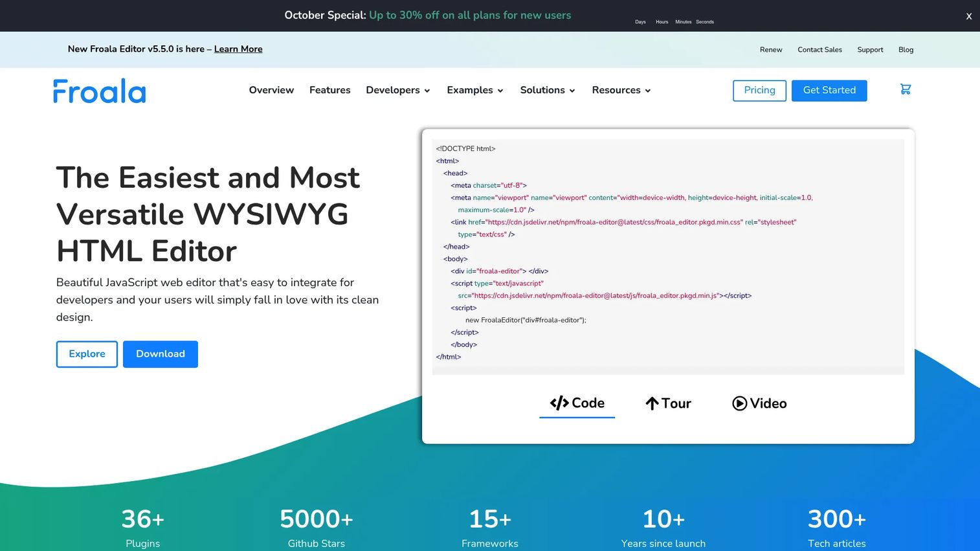
Task: Click the 'The Easiest and Most Versatile' heading
Action: click(208, 214)
